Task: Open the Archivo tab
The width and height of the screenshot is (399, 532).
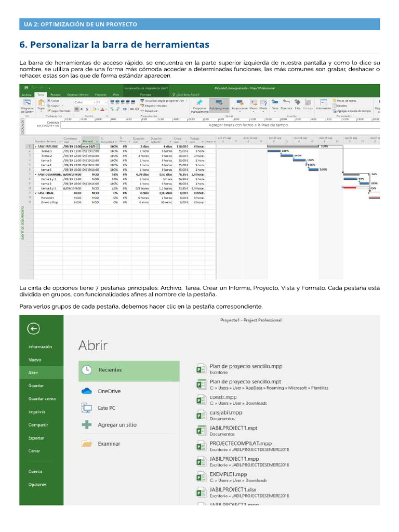Action: [x=26, y=95]
